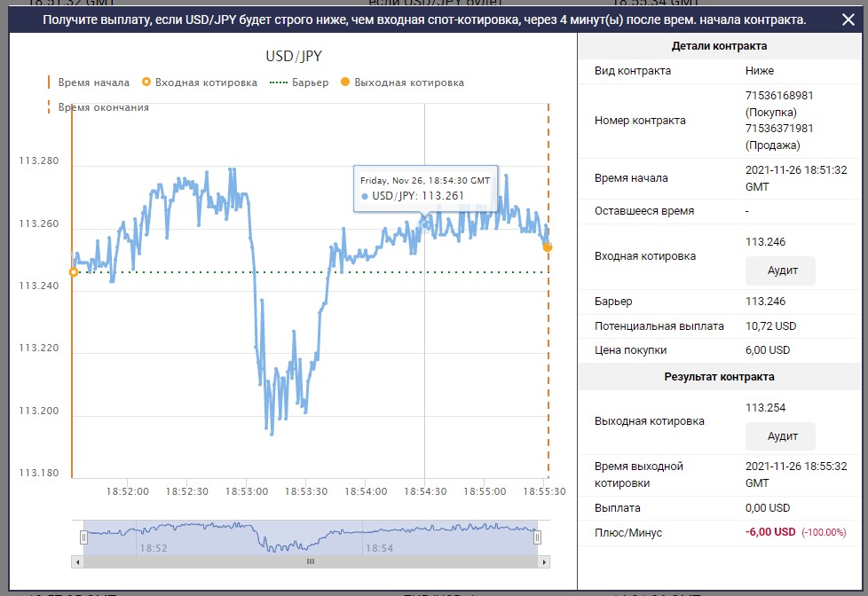Click the 'Детали контракта' section header
The image size is (868, 596).
click(719, 46)
